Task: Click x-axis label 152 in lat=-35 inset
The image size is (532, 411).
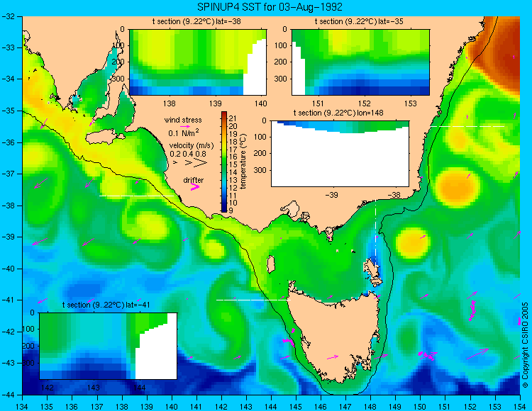Action: coord(365,103)
